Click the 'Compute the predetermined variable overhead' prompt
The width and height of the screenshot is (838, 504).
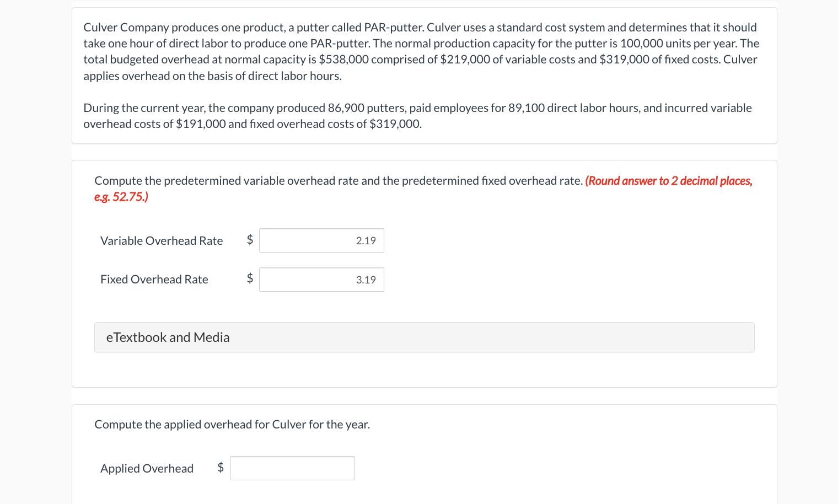(339, 181)
